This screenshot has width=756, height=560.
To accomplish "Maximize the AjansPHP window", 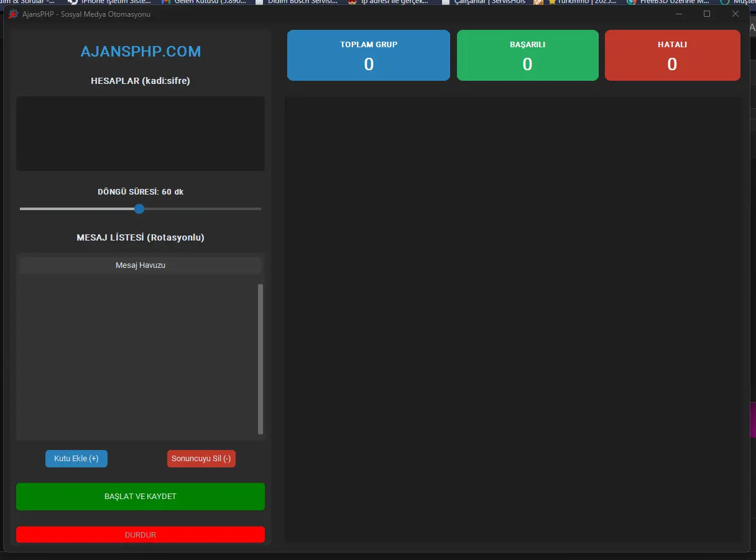I will pos(707,14).
